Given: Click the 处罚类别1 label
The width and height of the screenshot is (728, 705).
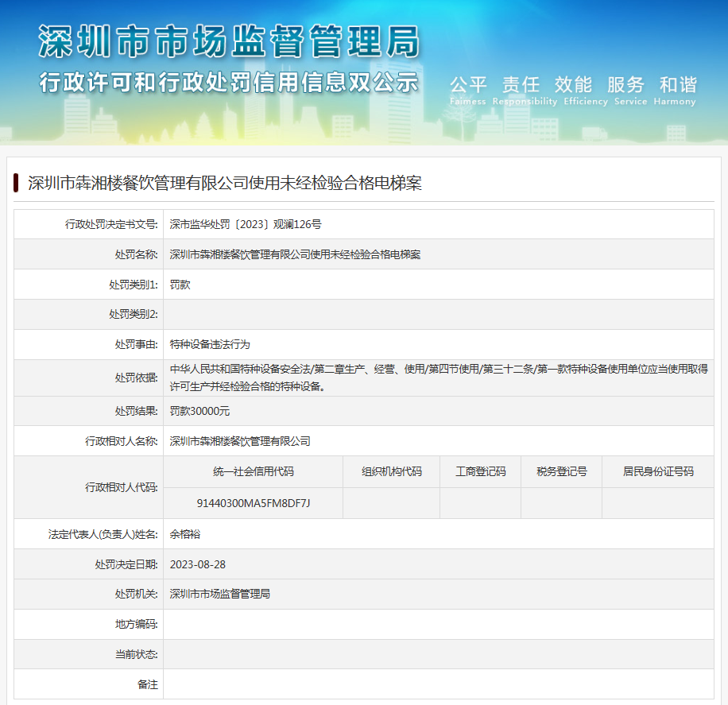Looking at the screenshot, I should point(134,285).
